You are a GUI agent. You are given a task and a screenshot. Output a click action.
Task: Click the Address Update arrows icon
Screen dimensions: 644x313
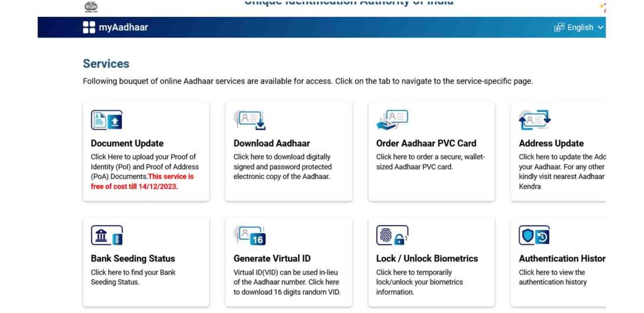pos(535,120)
